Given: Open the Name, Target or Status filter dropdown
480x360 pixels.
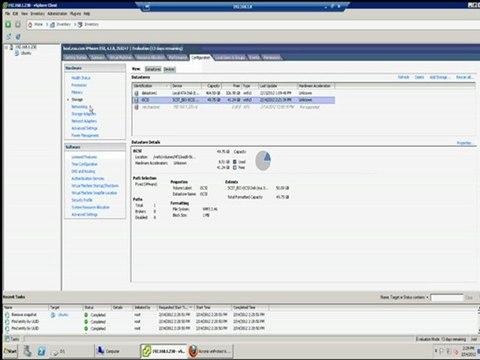Looking at the screenshot, I should click(404, 297).
